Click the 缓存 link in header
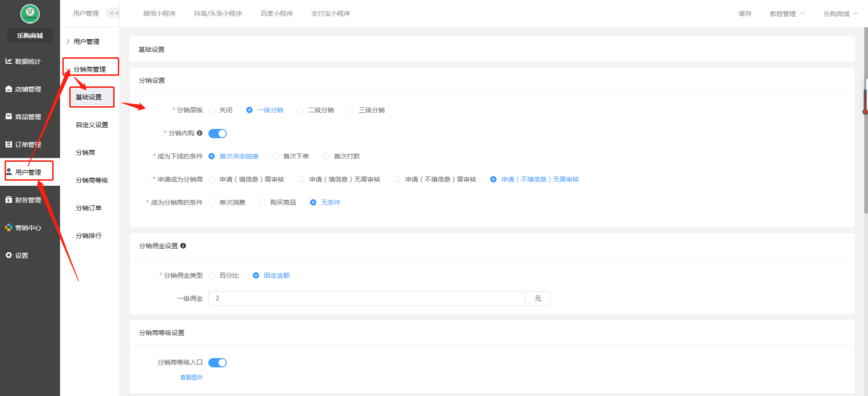The image size is (868, 396). click(x=745, y=14)
